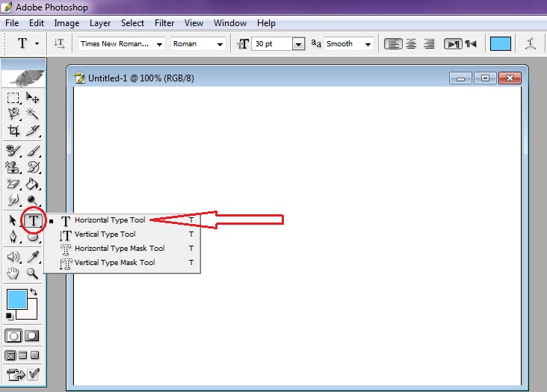Open the Edit menu
547x392 pixels.
click(x=37, y=23)
